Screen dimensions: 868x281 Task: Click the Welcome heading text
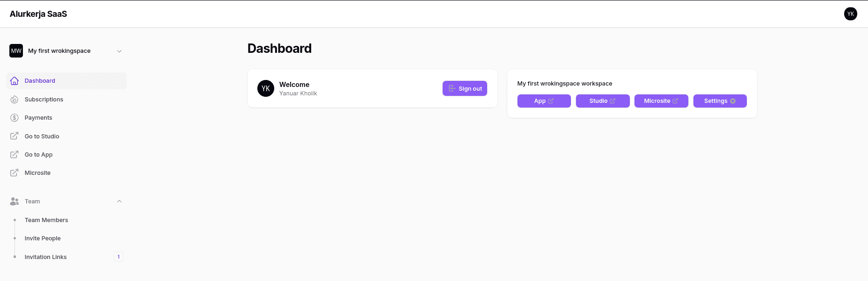[x=294, y=85]
